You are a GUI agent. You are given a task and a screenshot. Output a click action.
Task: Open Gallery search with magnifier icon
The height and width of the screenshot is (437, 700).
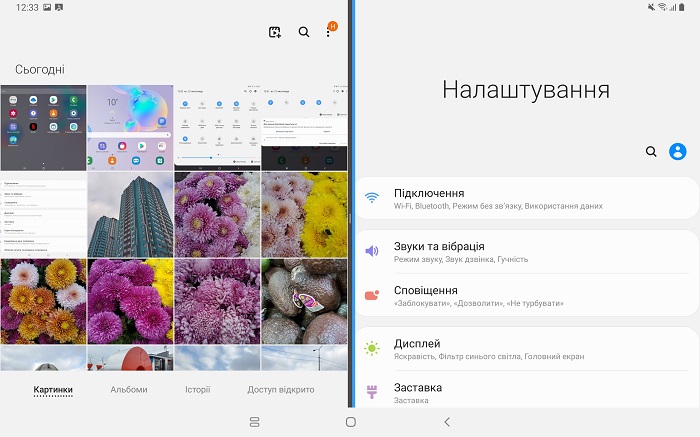pos(304,32)
